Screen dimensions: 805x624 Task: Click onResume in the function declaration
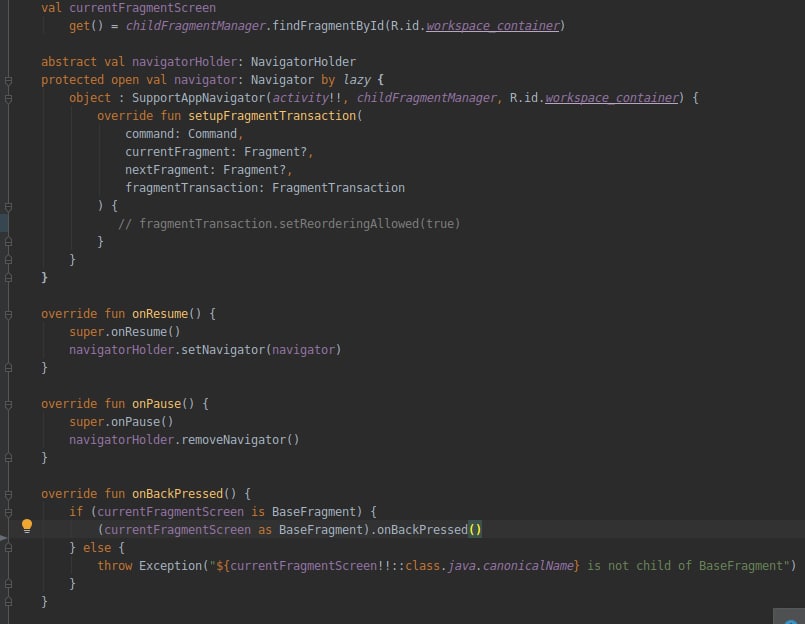(x=160, y=314)
